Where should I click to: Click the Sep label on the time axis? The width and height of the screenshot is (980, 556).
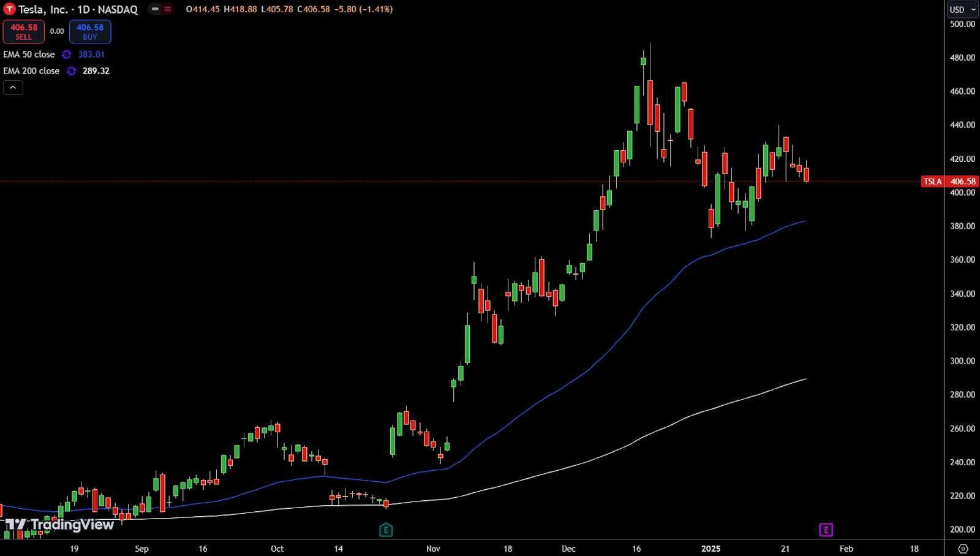141,549
